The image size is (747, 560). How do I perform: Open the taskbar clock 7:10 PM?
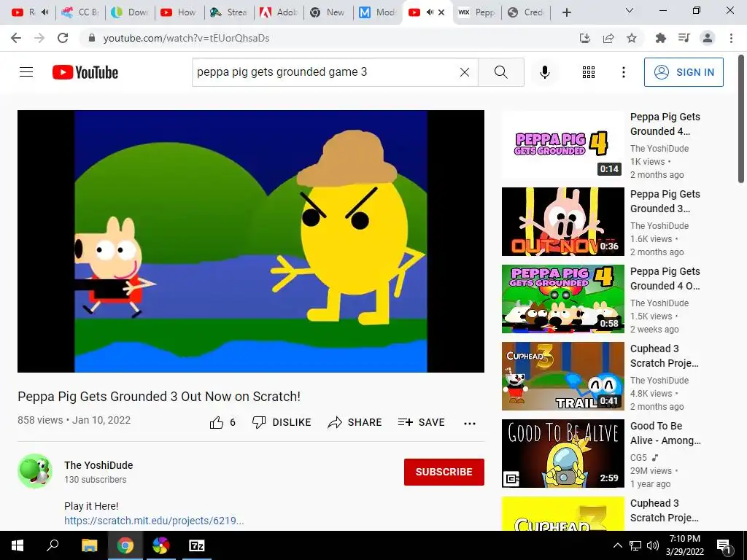coord(684,545)
